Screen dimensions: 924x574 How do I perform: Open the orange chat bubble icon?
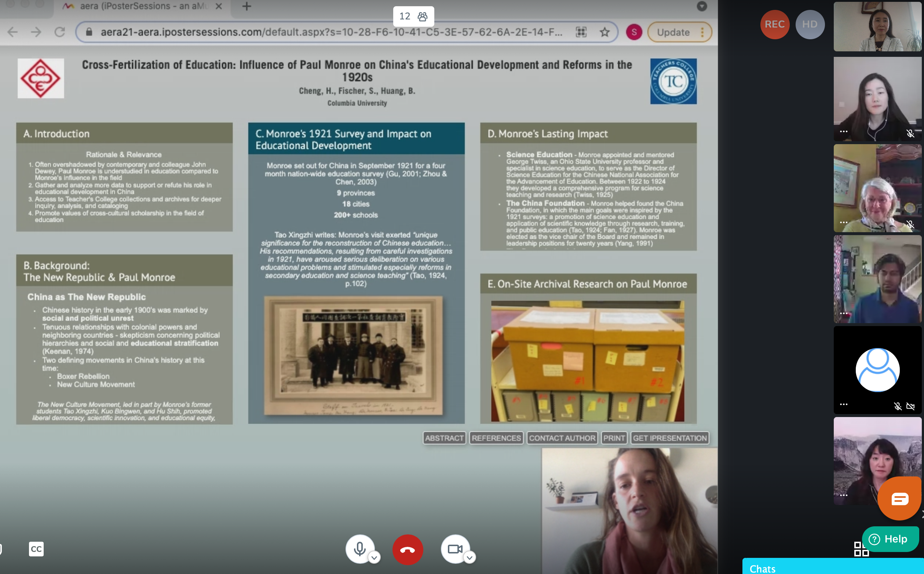click(x=900, y=498)
